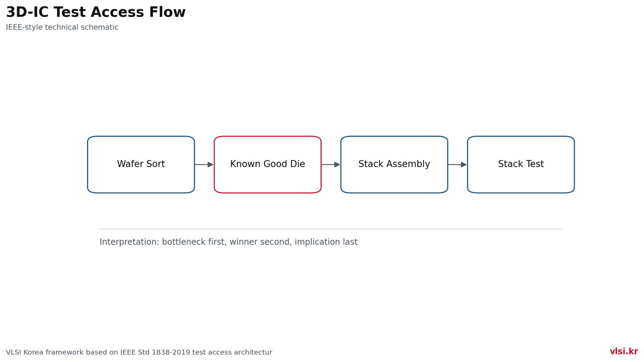Open the vlsi.kr link
This screenshot has height=362, width=644.
[624, 351]
